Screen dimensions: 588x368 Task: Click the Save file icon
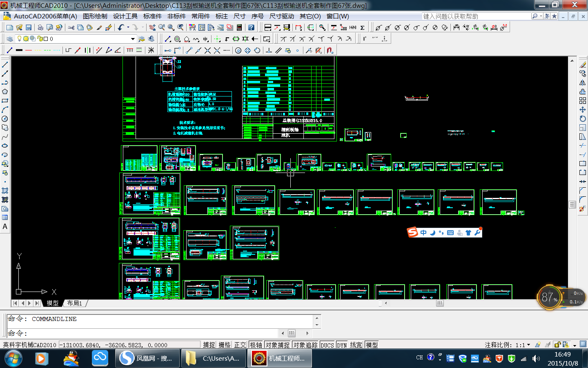(x=29, y=27)
